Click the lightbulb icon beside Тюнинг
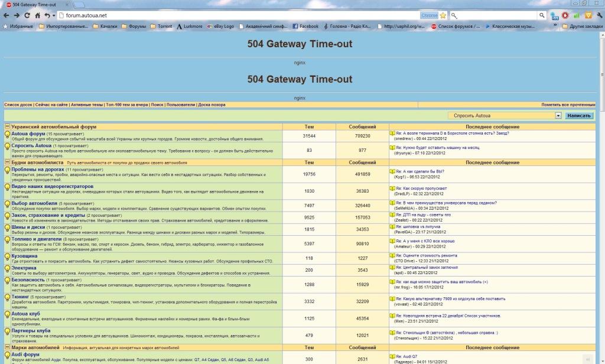This screenshot has height=364, width=605. click(8, 300)
